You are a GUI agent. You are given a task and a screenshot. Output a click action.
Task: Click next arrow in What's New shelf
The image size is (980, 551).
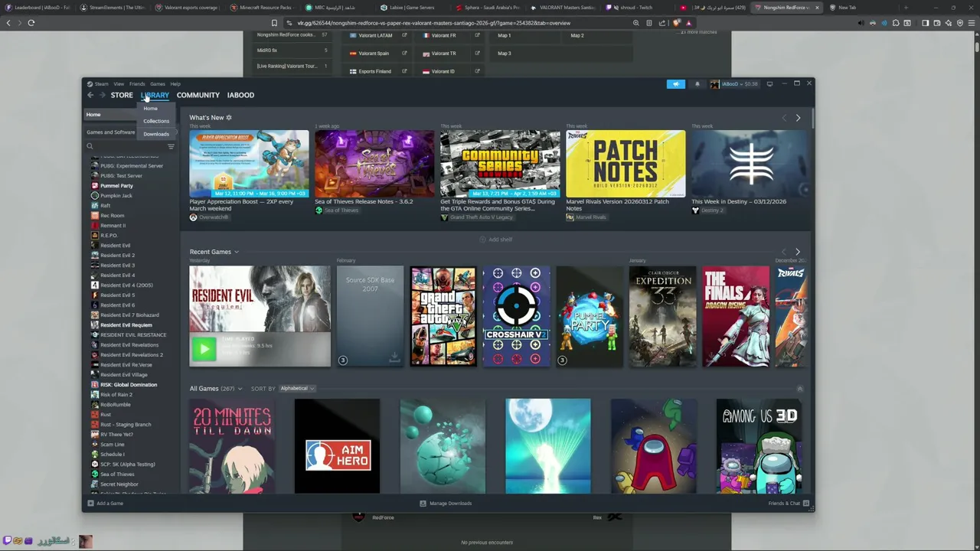click(798, 118)
